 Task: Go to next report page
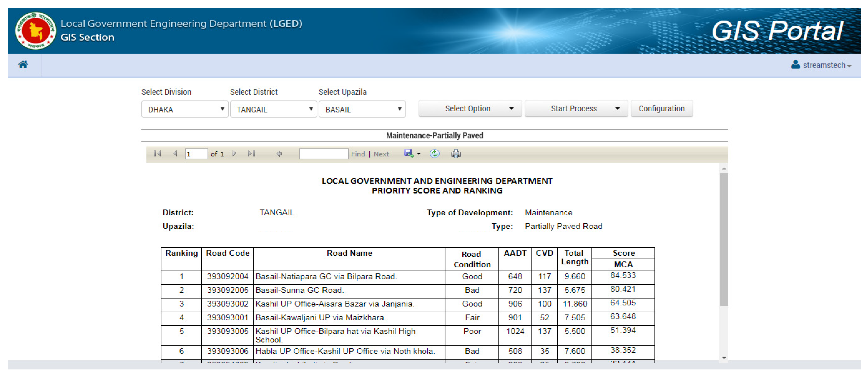click(x=234, y=154)
